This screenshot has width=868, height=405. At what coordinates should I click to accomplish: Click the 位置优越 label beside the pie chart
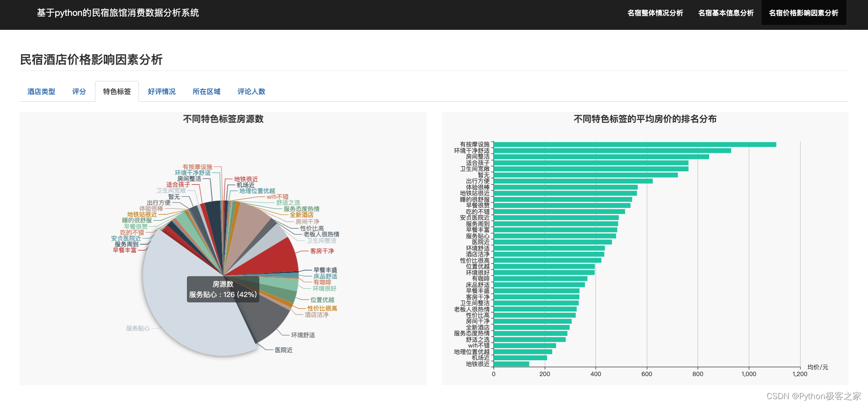coord(322,300)
